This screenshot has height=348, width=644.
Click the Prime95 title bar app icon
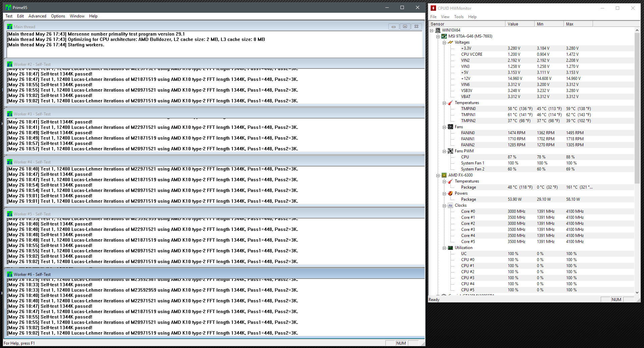(x=8, y=7)
